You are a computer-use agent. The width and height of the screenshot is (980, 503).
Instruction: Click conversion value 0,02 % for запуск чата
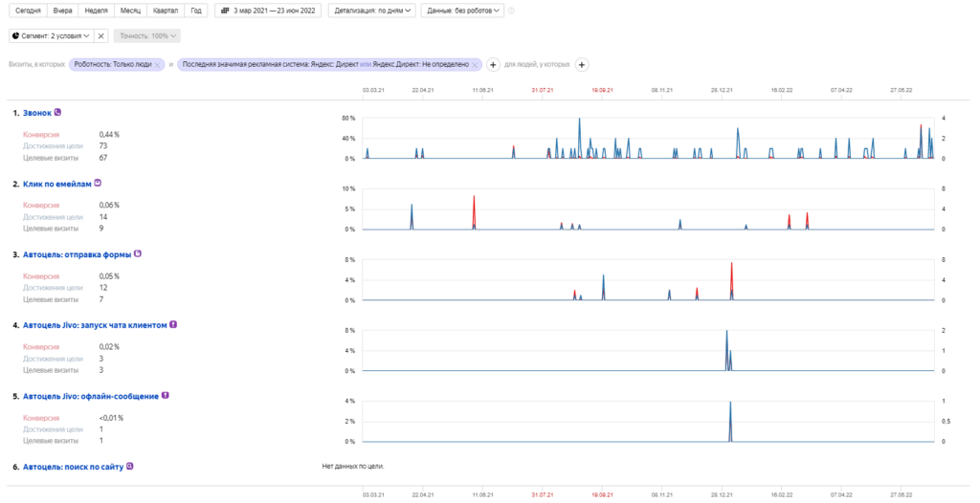point(109,347)
